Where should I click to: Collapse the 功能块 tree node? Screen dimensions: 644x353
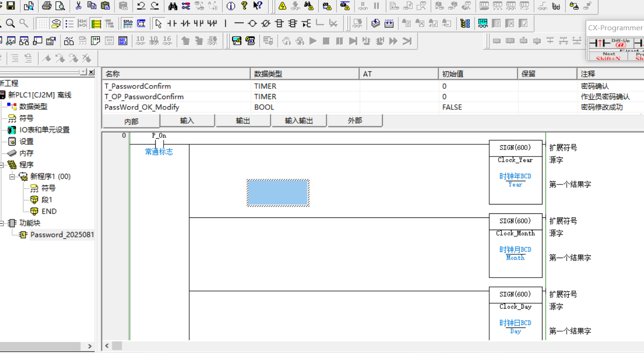pos(2,223)
